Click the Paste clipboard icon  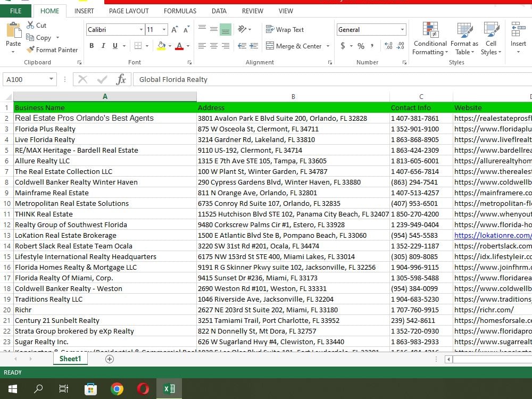pos(14,30)
